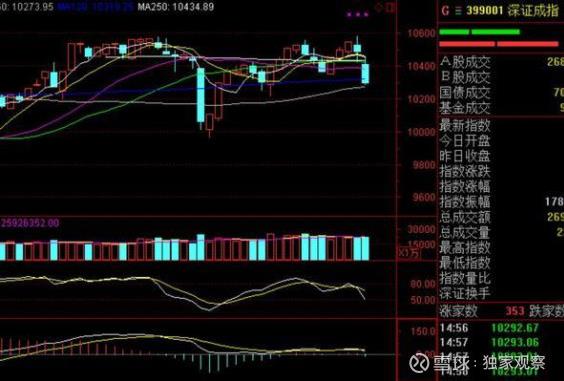
Task: Click the purple 25926352.00 volume value
Action: tap(30, 223)
